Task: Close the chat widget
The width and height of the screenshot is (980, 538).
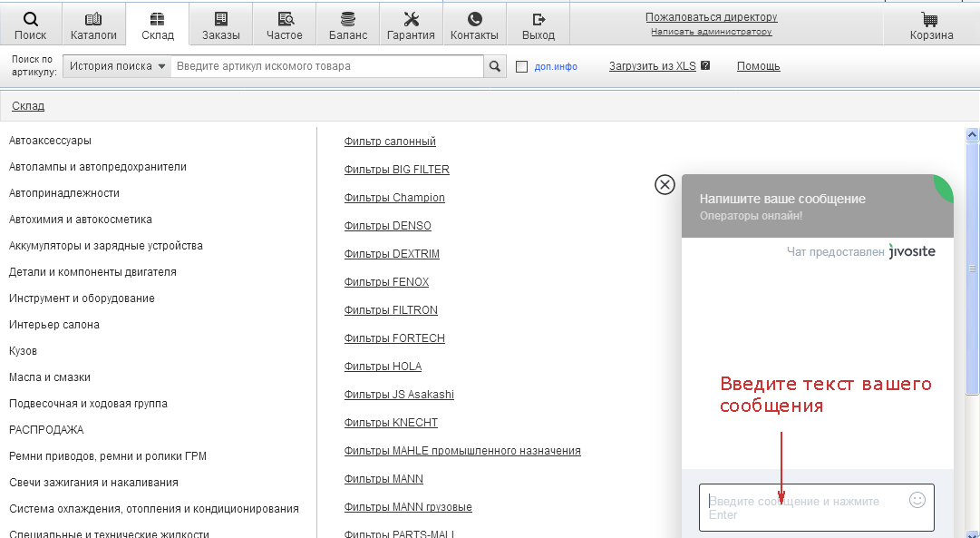Action: pyautogui.click(x=665, y=185)
